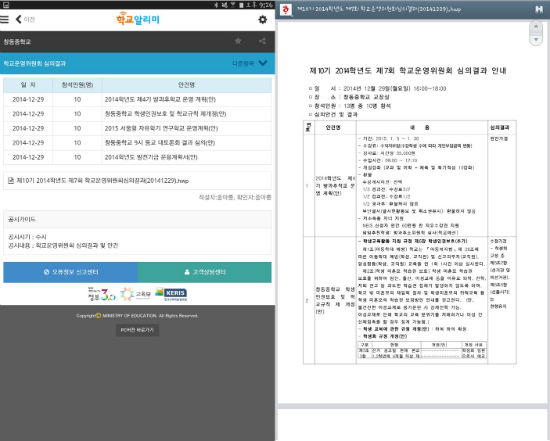Image resolution: width=550 pixels, height=441 pixels.
Task: Click the 교육부 logo
Action: pyautogui.click(x=135, y=294)
